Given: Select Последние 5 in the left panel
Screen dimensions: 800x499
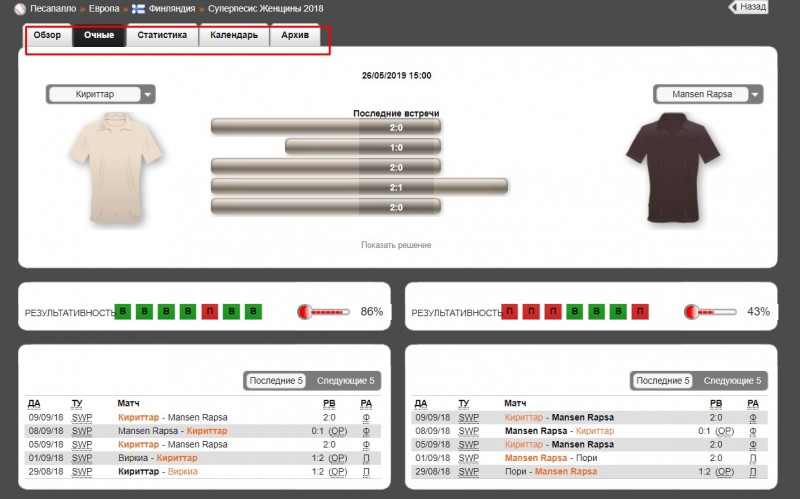Looking at the screenshot, I should (276, 381).
